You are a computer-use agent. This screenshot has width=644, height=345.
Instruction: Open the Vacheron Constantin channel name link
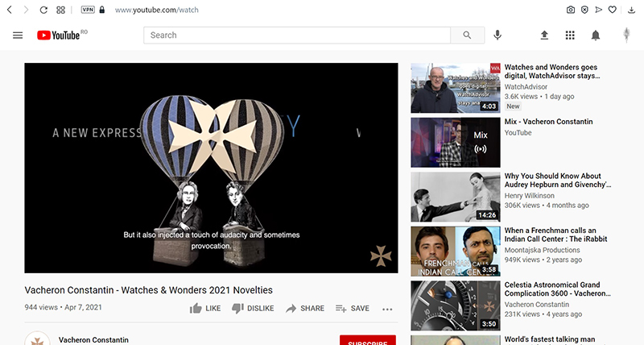tap(93, 340)
